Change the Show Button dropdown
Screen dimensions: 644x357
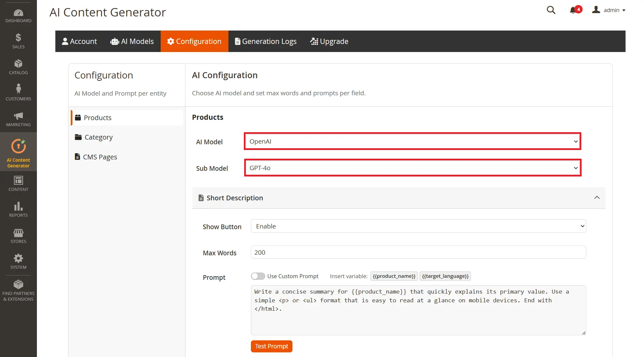coord(418,226)
